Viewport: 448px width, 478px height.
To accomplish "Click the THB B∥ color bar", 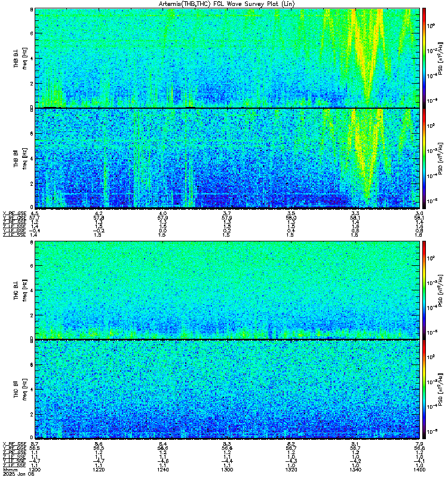I will [424, 158].
